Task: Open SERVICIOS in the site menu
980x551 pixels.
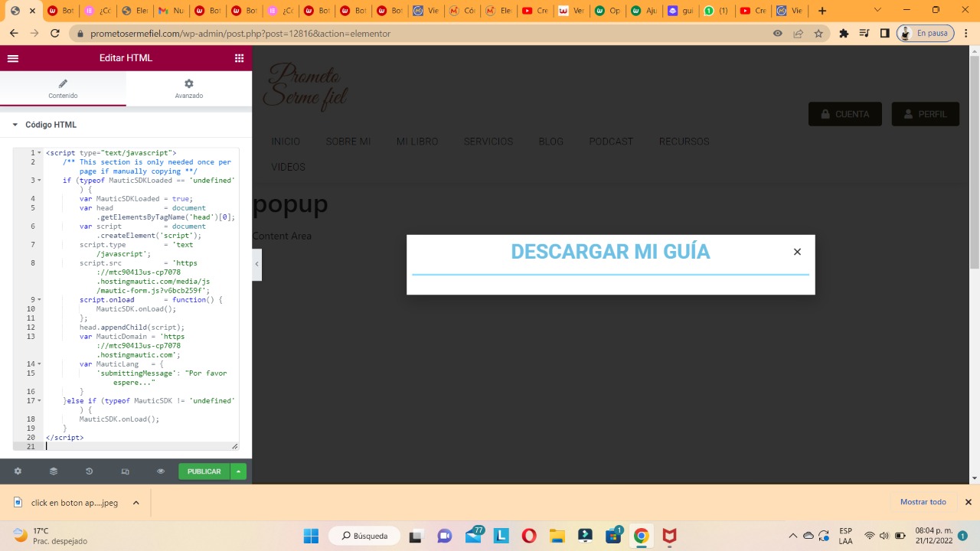Action: (488, 142)
